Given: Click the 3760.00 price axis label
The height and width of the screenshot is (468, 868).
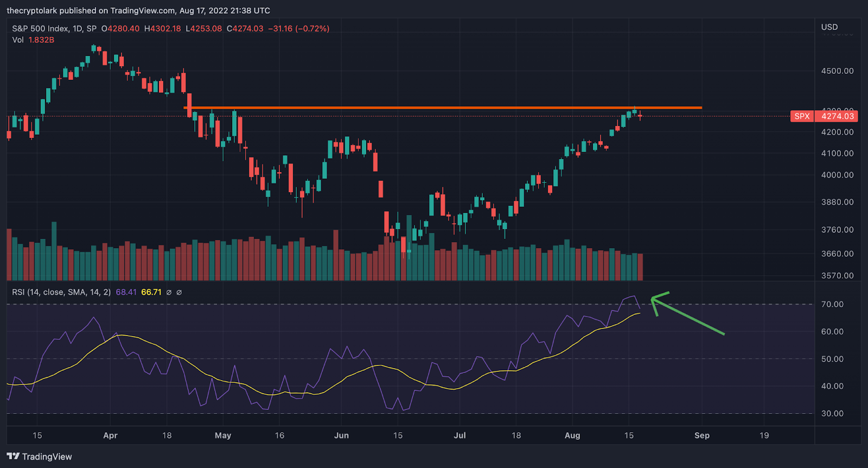Looking at the screenshot, I should point(838,230).
